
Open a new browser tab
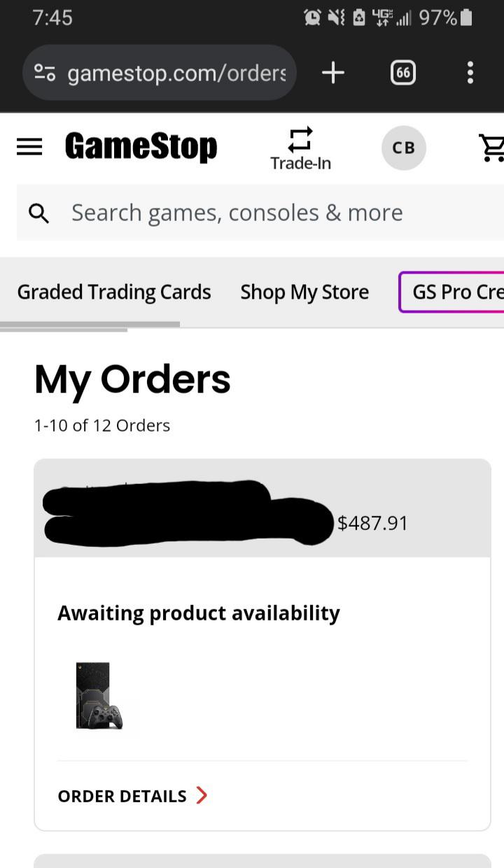(x=333, y=72)
